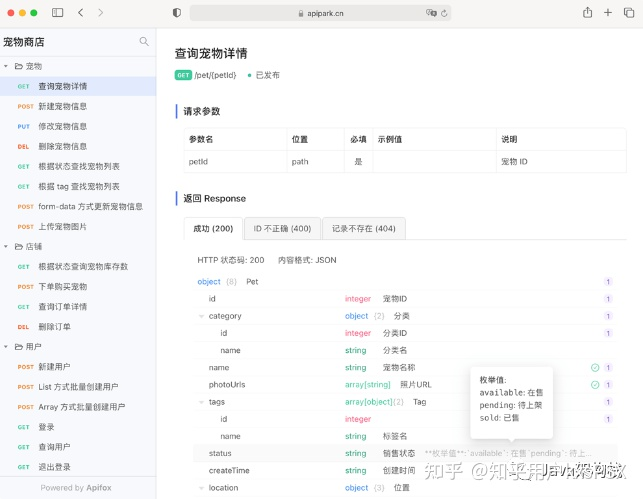Open Array 方式批量创建用户 API

coord(78,407)
